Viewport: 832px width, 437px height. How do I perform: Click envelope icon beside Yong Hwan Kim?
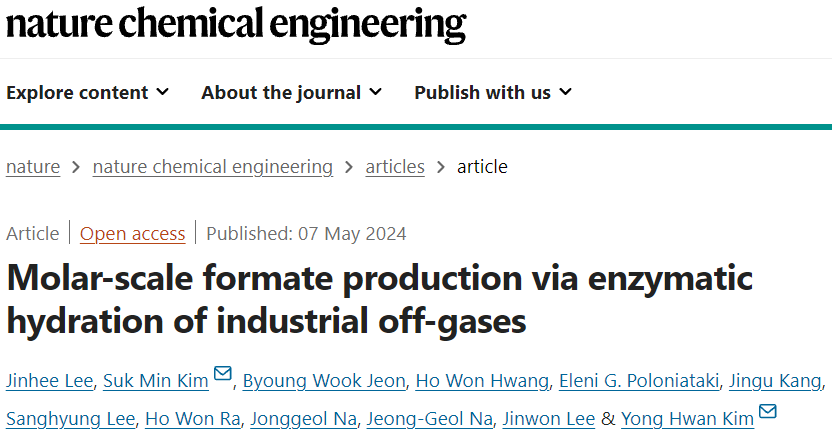click(768, 411)
